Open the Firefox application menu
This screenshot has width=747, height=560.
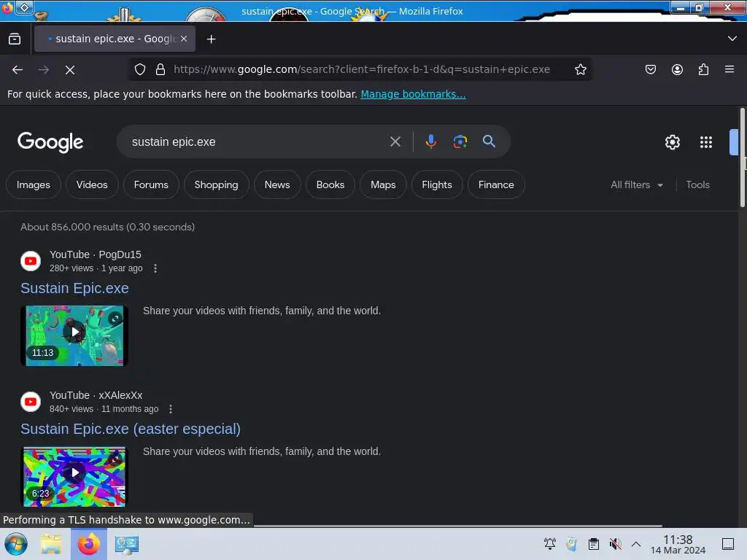point(729,69)
